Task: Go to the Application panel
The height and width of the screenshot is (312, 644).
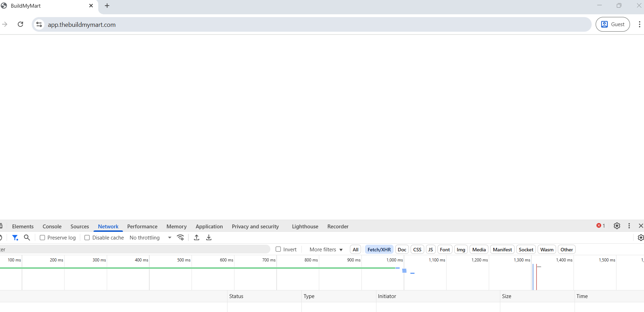Action: coord(209,227)
